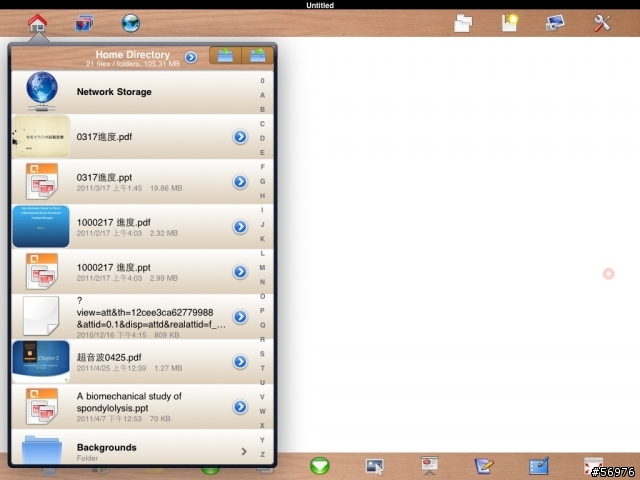Tap the red Home icon in the toolbar
The image size is (640, 480).
[x=38, y=23]
